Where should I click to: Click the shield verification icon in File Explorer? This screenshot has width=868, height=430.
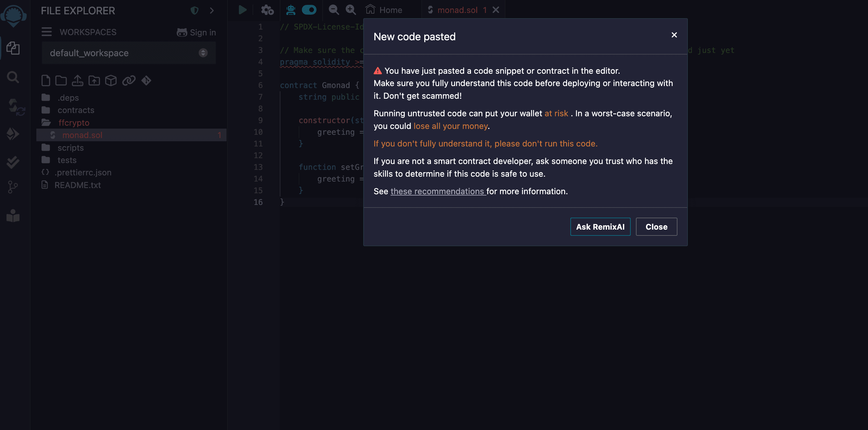[x=194, y=10]
